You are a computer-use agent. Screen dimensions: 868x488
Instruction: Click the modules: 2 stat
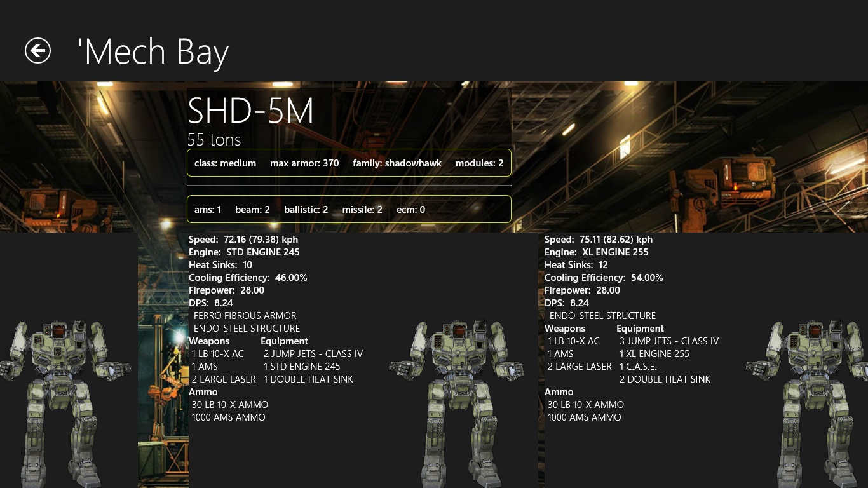pyautogui.click(x=479, y=163)
